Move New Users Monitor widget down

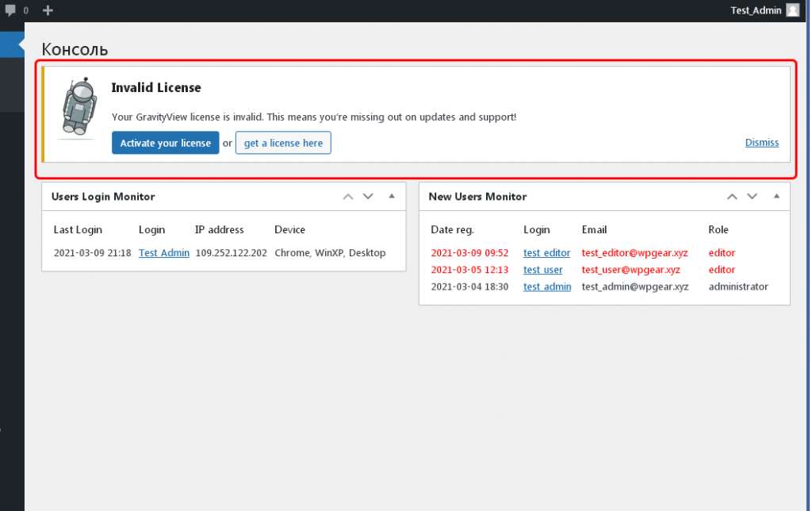752,197
